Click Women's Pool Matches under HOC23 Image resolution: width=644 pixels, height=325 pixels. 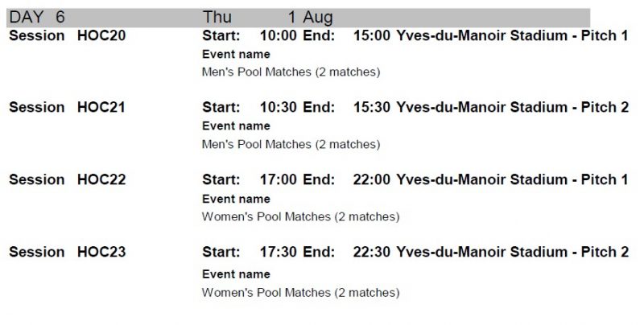click(300, 292)
